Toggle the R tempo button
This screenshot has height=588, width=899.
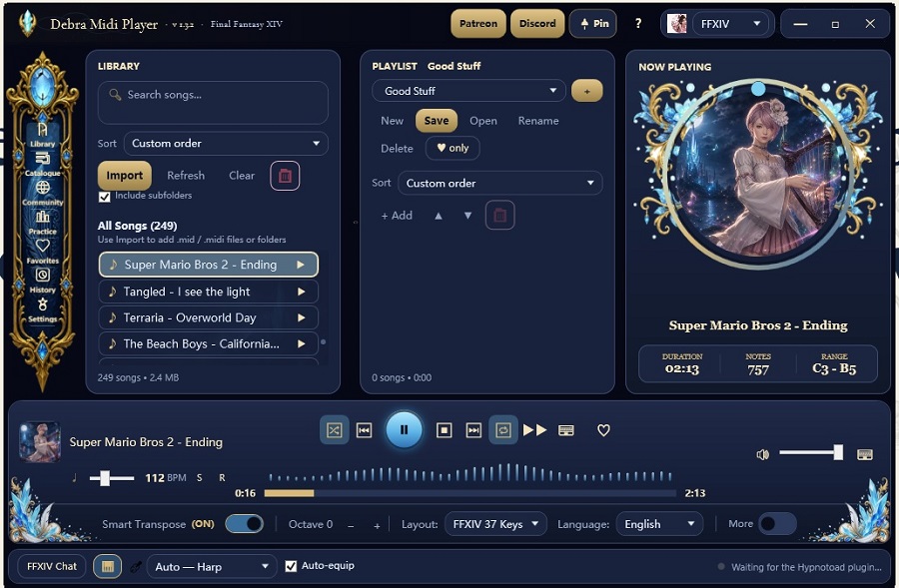pyautogui.click(x=222, y=477)
